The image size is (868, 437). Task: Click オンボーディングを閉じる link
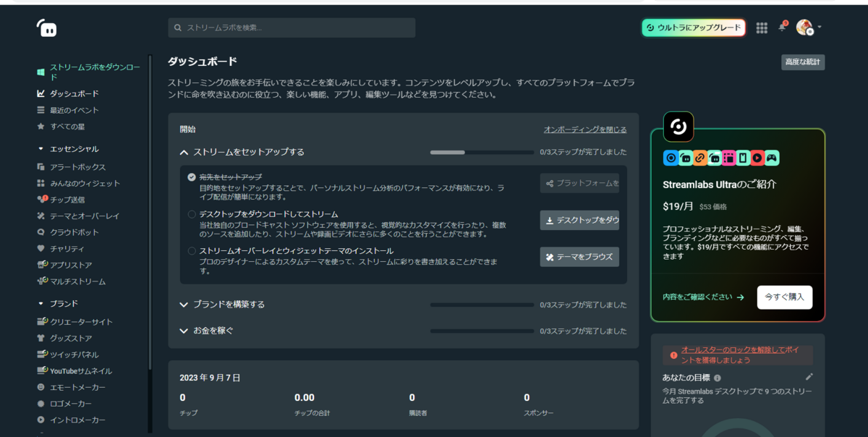pos(585,130)
